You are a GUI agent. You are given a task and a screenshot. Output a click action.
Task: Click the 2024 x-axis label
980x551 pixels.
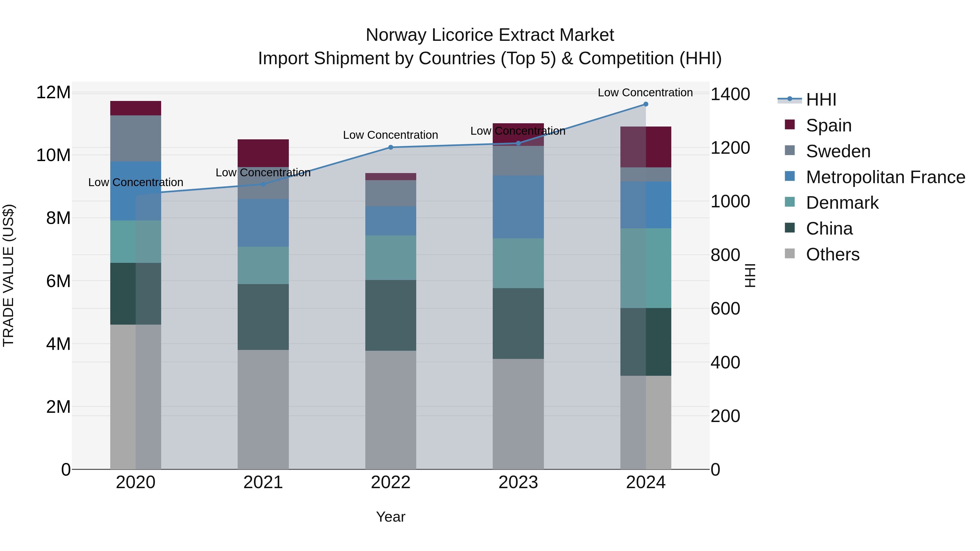646,482
